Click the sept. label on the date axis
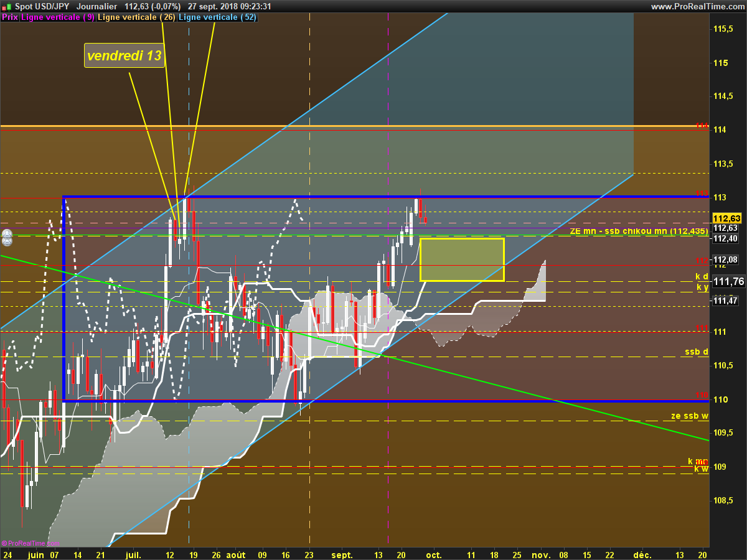Screen dimensions: 747x560 342,554
